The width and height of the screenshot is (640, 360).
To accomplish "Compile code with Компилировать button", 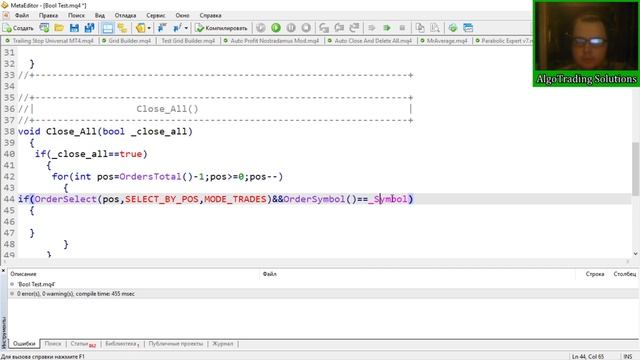I will 221,28.
